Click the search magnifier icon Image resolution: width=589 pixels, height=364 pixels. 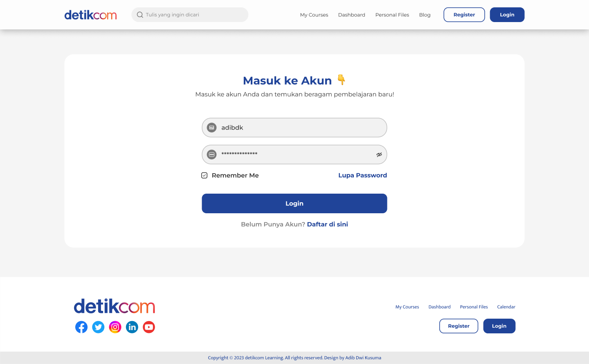(140, 15)
